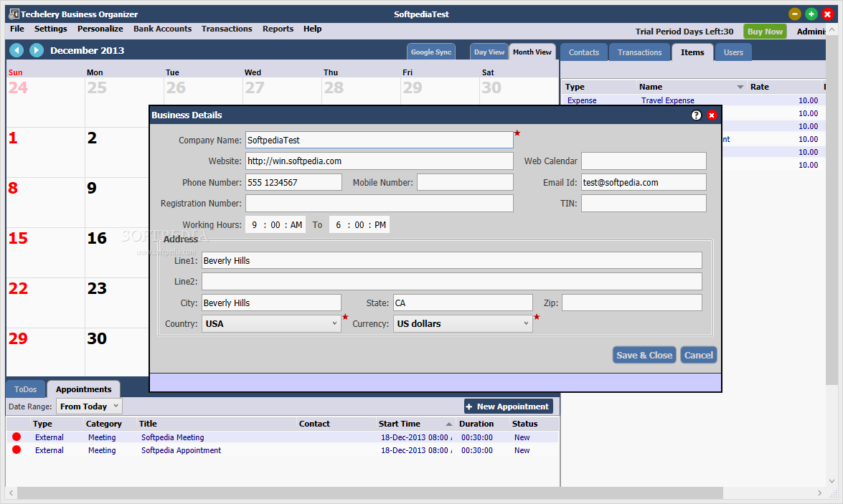Open the Help menu

(x=312, y=29)
